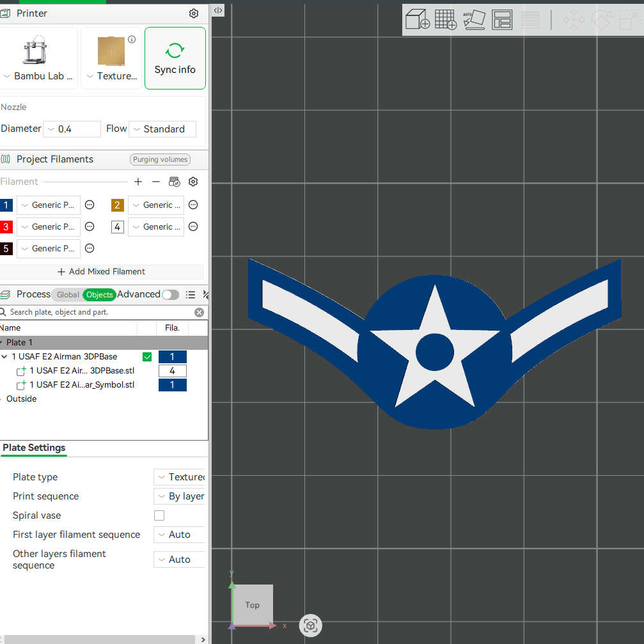Open options for filament 2
644x644 pixels.
click(x=193, y=205)
